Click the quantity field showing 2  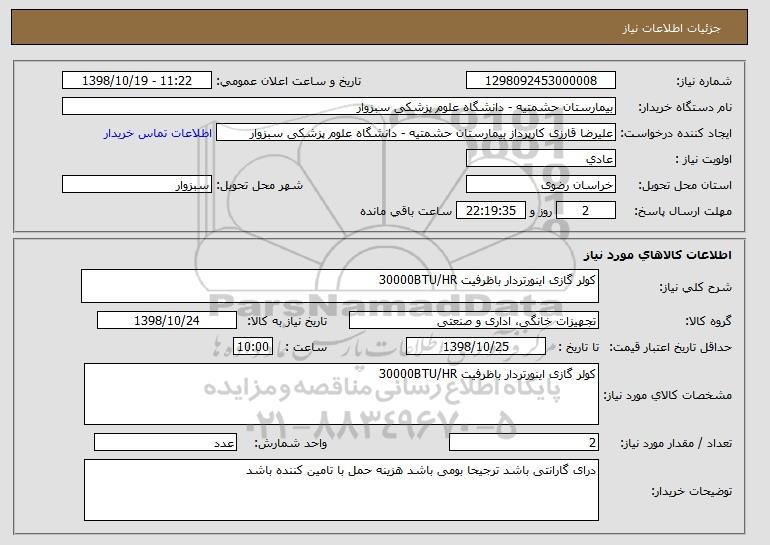point(524,442)
